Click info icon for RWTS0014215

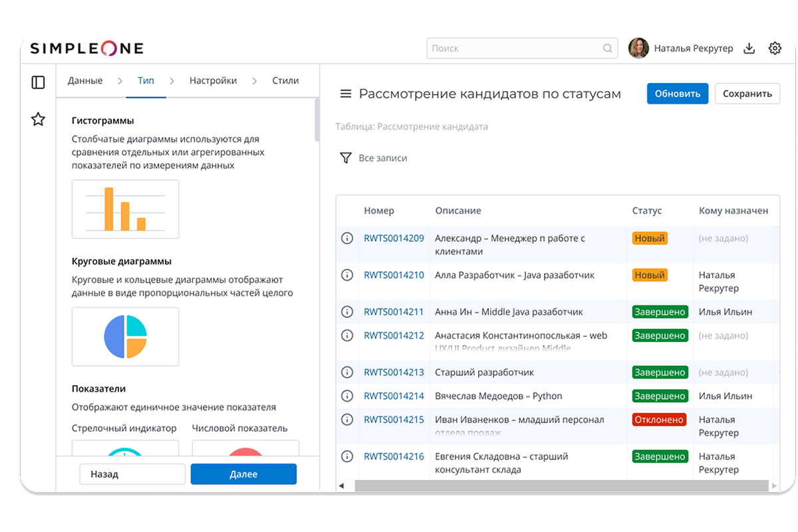point(347,420)
